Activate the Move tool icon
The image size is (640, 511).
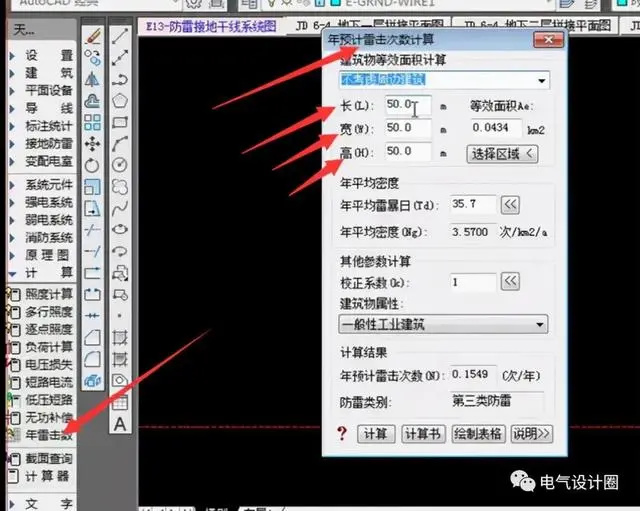pos(93,143)
